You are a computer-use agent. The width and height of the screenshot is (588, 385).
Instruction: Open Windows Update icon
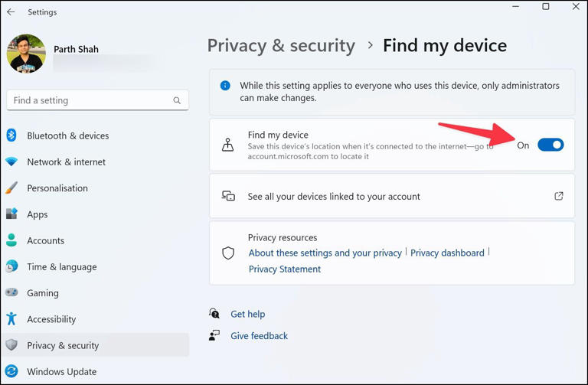tap(11, 372)
